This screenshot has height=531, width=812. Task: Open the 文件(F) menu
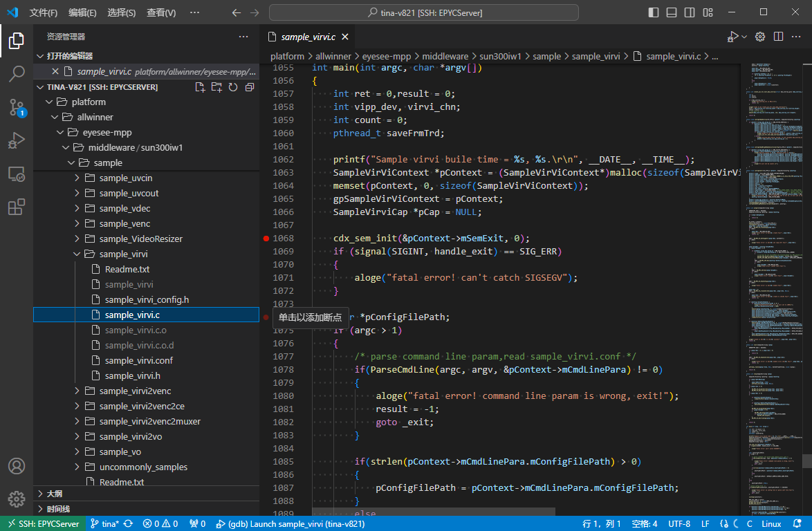[x=43, y=12]
